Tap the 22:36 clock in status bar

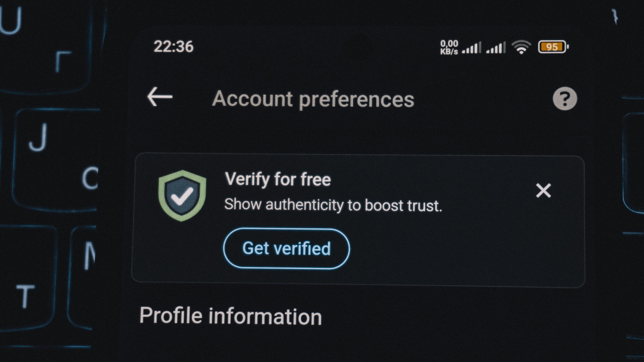click(173, 47)
